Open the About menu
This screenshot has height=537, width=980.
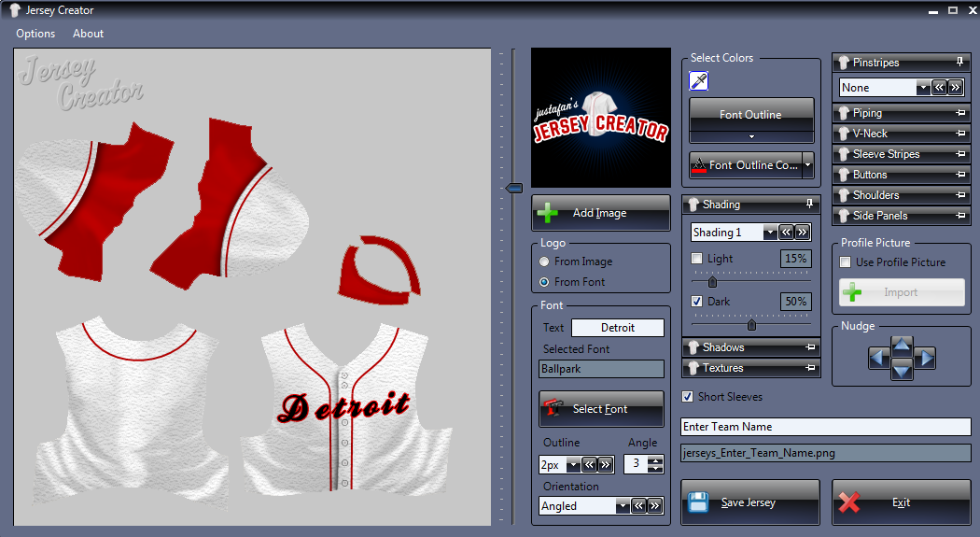(89, 34)
